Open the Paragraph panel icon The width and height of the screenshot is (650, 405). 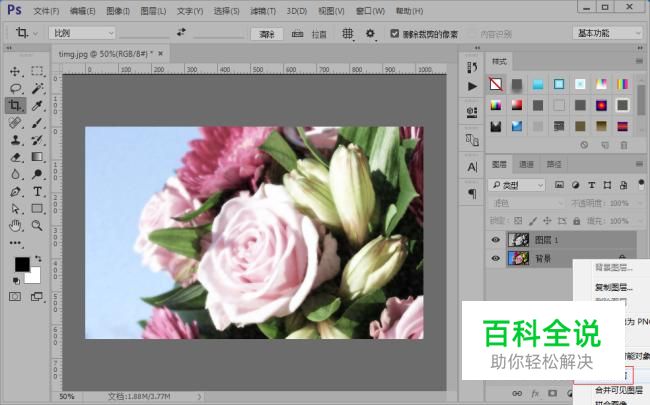coord(472,194)
